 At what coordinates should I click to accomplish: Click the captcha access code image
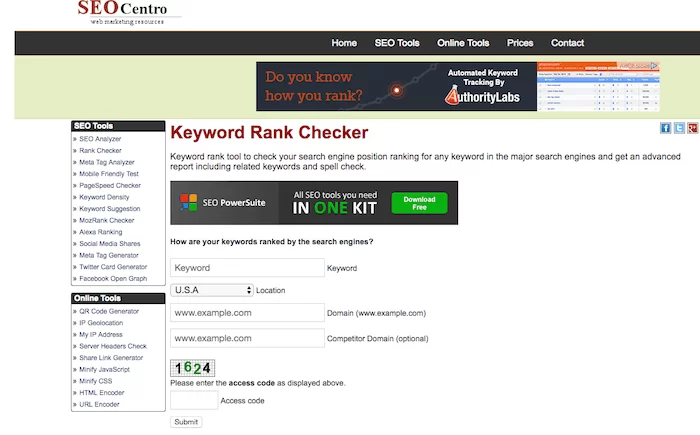(193, 368)
